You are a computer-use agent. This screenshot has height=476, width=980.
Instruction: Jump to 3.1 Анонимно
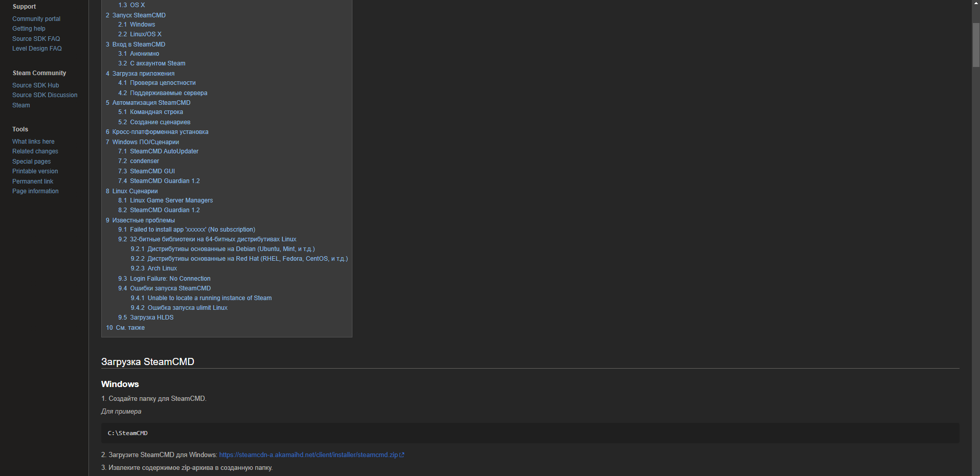tap(139, 54)
